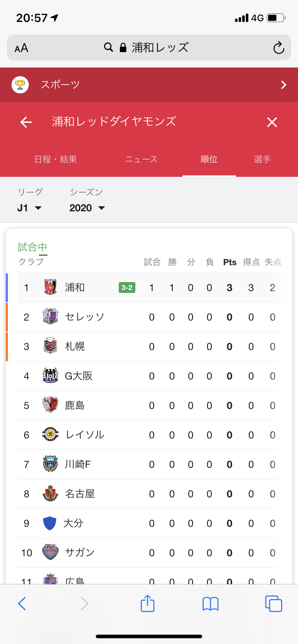Viewport: 298px width, 644px height.
Task: Tap the 鹿島 club crest
Action: click(50, 405)
